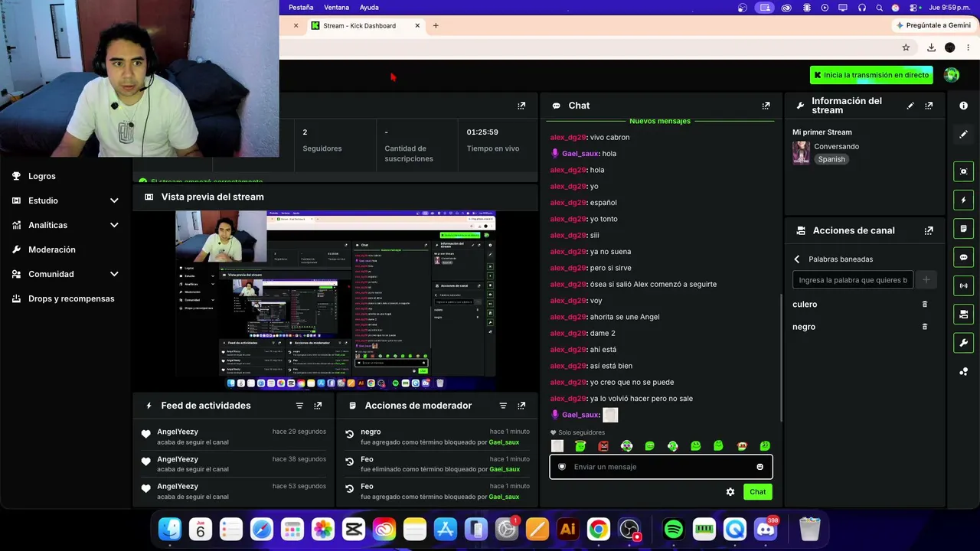Open Discord from the dock
The image size is (980, 551).
(x=766, y=529)
